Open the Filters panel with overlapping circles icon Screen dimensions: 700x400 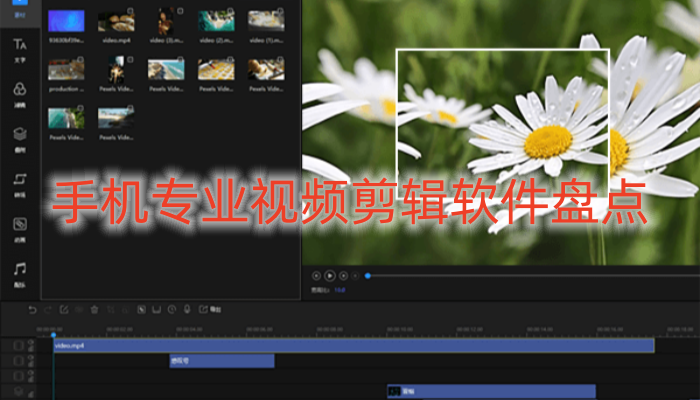coord(19,92)
